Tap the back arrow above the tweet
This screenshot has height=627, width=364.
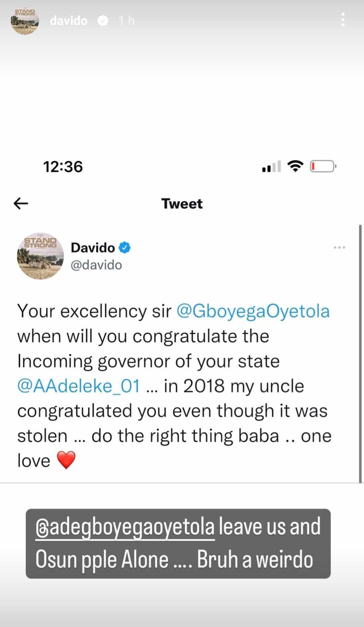[21, 203]
